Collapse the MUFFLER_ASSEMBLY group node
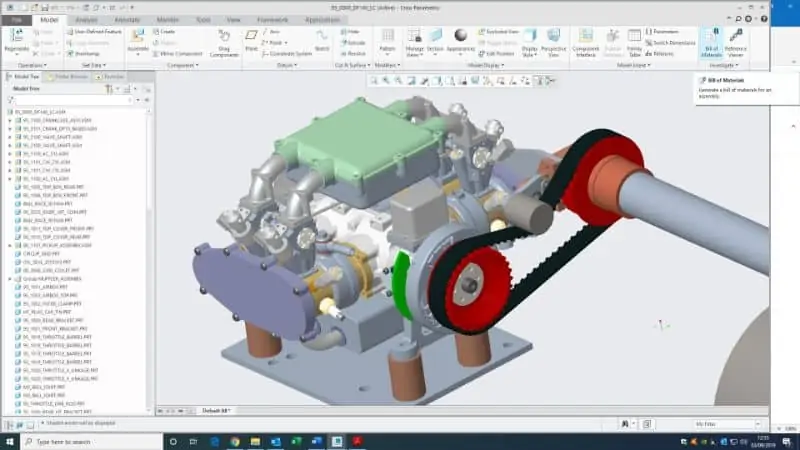800x450 pixels. click(x=10, y=279)
